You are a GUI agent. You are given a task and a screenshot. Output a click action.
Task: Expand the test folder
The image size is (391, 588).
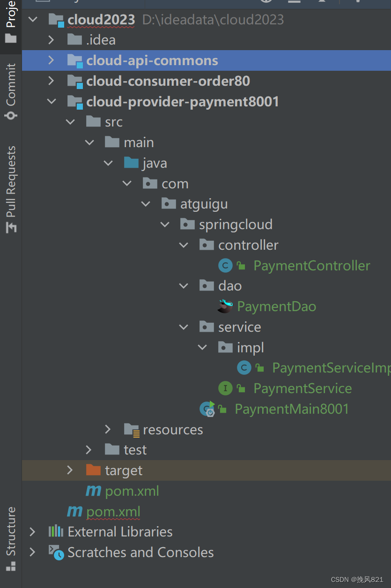click(x=89, y=450)
